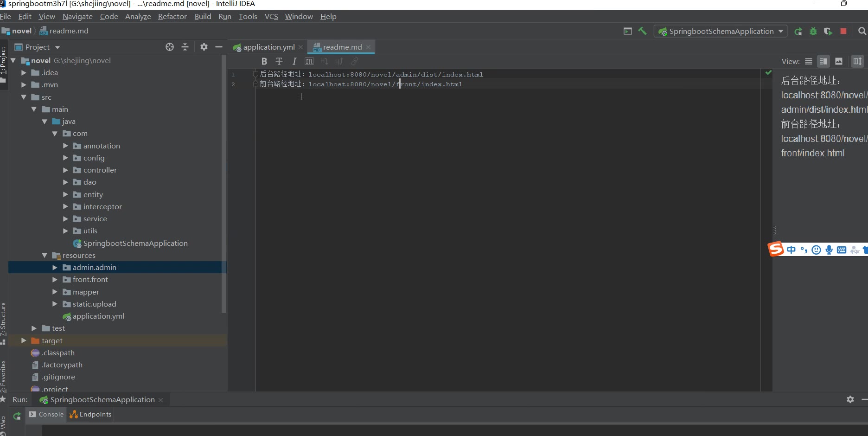The width and height of the screenshot is (868, 436).
Task: Collapse the resources folder
Action: 45,255
